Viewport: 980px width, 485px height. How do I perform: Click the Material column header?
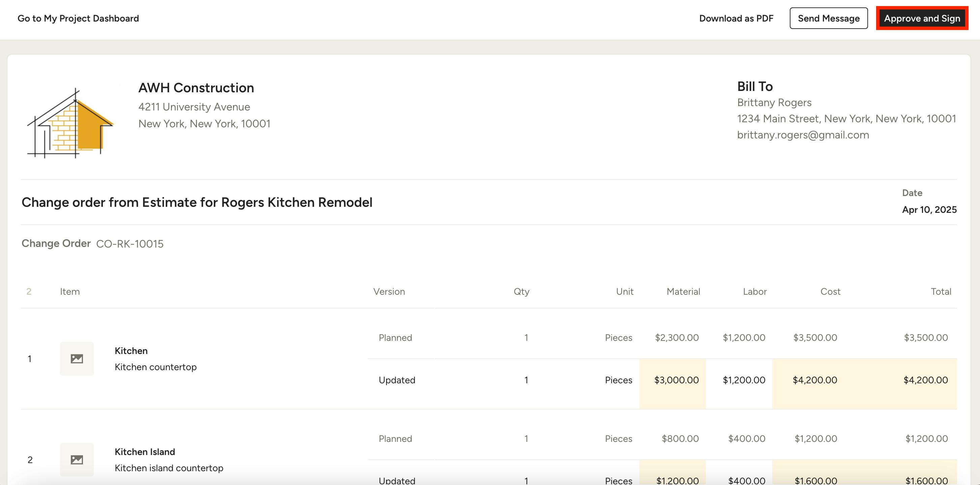tap(683, 292)
